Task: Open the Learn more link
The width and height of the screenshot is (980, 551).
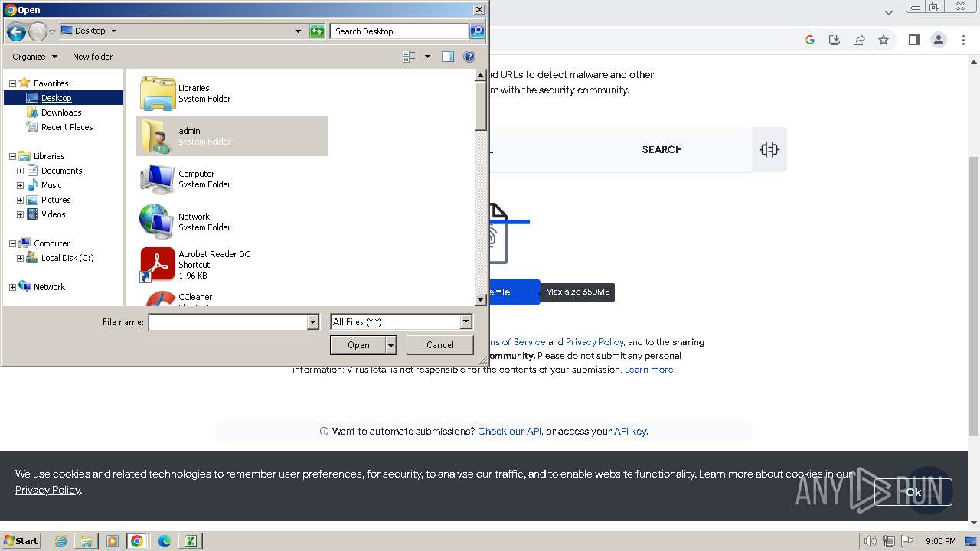Action: [x=649, y=370]
